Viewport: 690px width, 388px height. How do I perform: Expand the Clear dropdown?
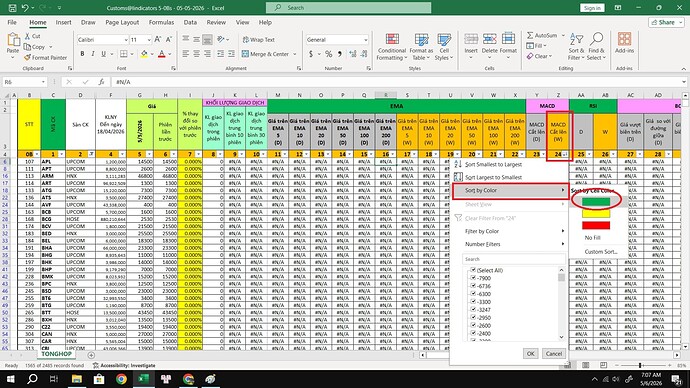tap(550, 56)
